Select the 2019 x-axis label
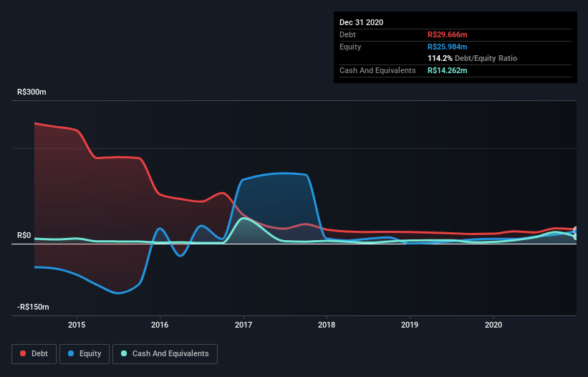 [x=410, y=325]
